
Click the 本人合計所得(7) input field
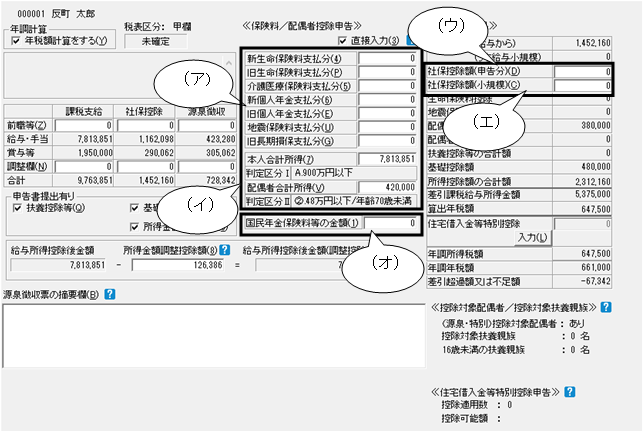(388, 159)
